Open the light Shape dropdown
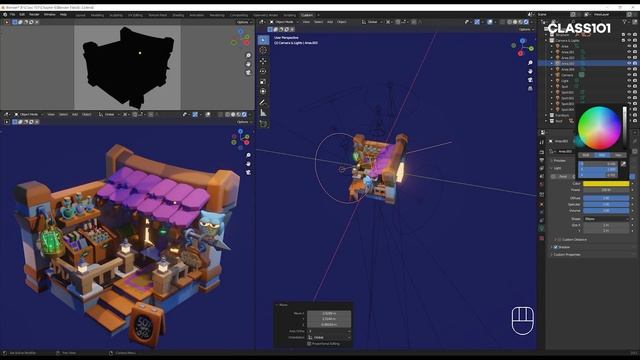This screenshot has width=640, height=360. pyautogui.click(x=606, y=219)
